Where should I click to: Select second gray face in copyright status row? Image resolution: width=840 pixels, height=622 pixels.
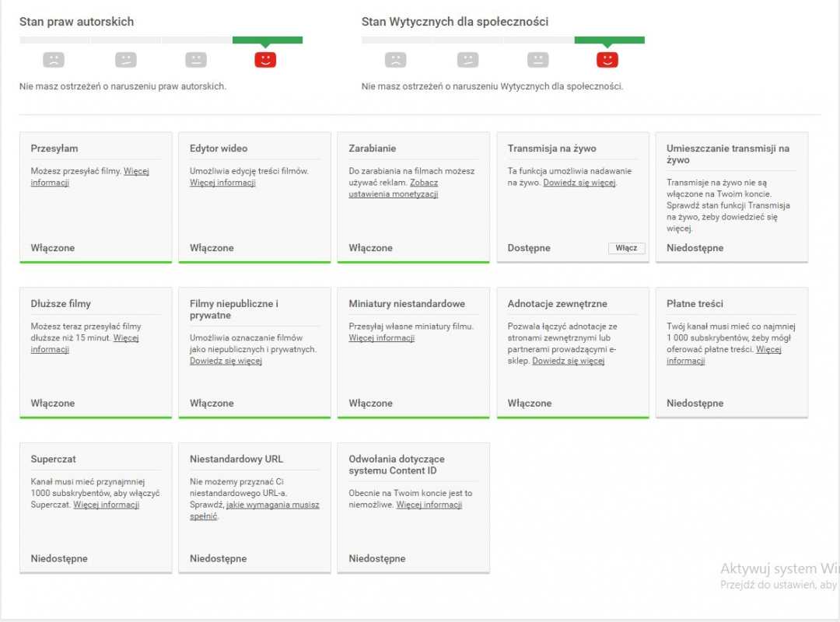(x=125, y=60)
